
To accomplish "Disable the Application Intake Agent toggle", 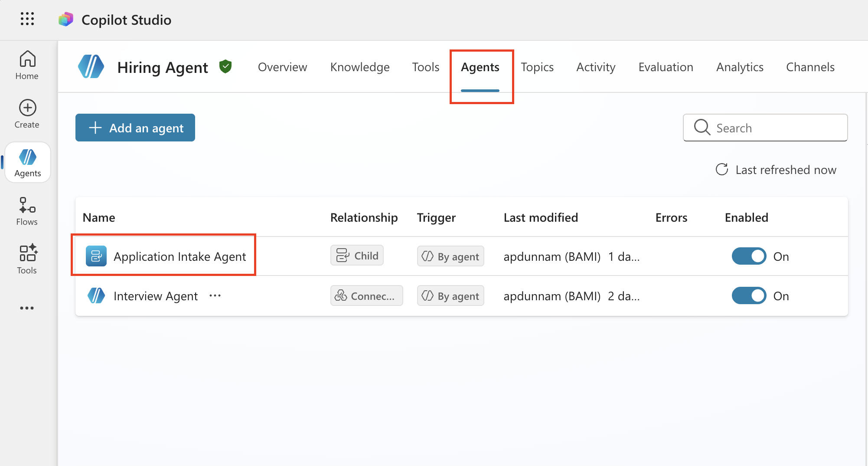I will click(749, 256).
